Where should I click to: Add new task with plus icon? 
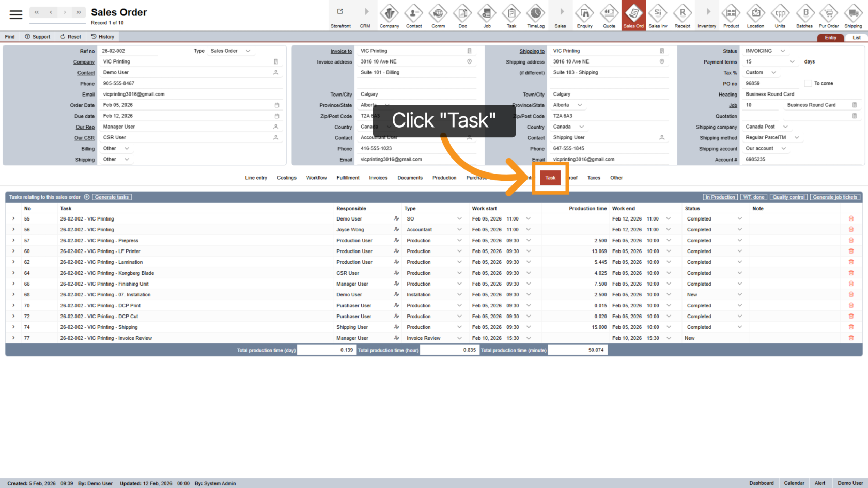click(87, 197)
